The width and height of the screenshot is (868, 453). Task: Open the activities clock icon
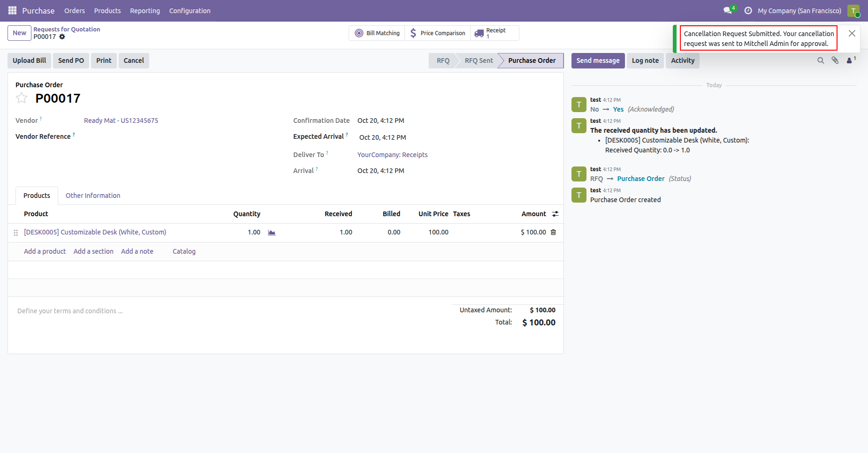tap(748, 10)
